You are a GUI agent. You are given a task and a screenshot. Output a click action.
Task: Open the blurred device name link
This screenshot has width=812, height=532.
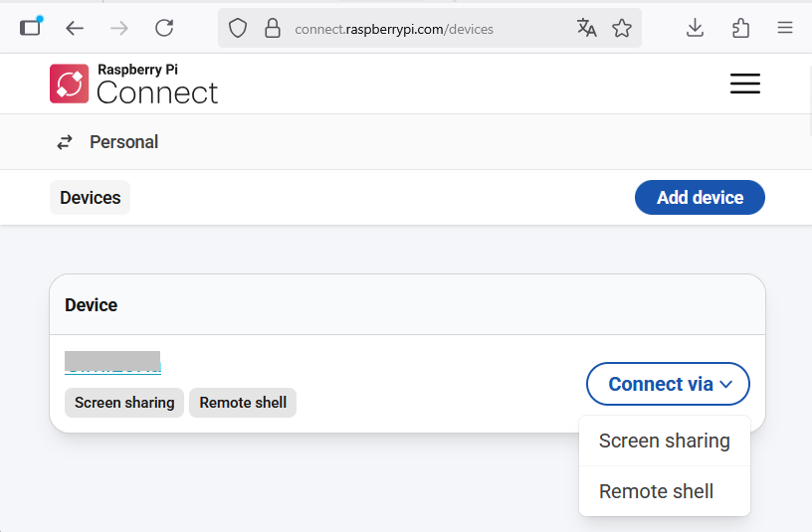tap(112, 363)
